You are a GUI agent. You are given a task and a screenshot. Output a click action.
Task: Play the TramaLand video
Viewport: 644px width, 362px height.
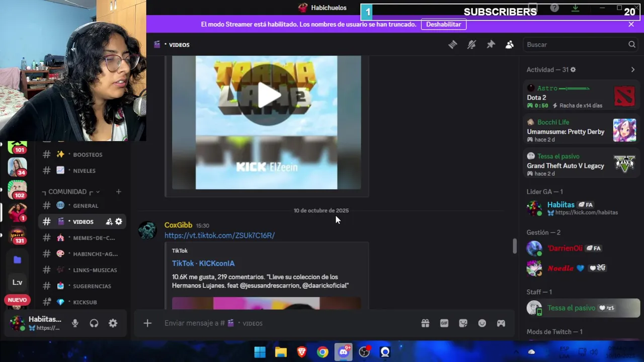pyautogui.click(x=267, y=96)
